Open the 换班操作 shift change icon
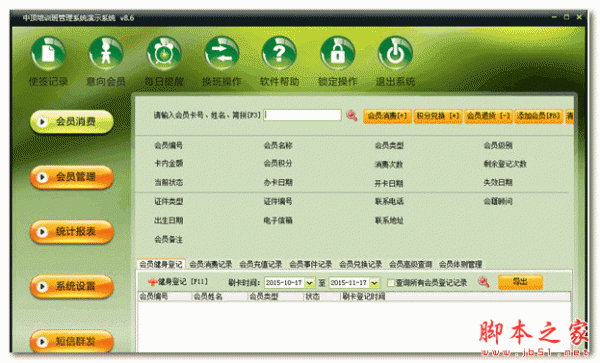The width and height of the screenshot is (600, 363). (x=222, y=54)
